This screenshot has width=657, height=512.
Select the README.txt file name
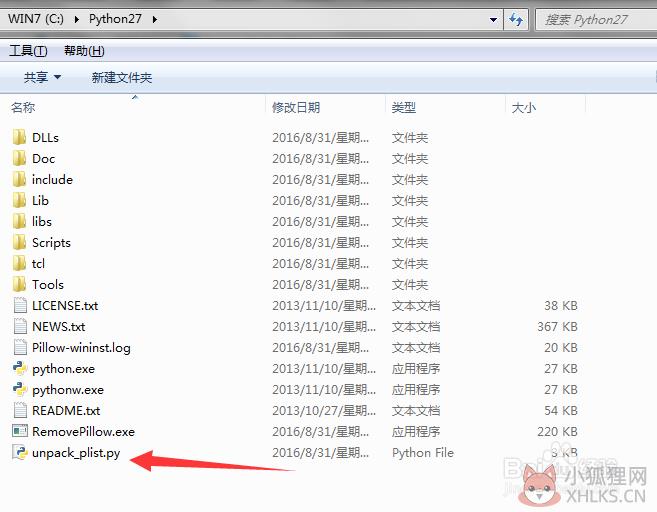point(66,411)
